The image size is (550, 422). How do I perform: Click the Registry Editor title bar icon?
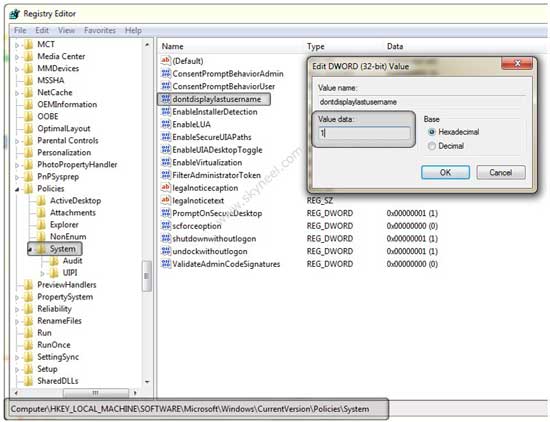15,14
